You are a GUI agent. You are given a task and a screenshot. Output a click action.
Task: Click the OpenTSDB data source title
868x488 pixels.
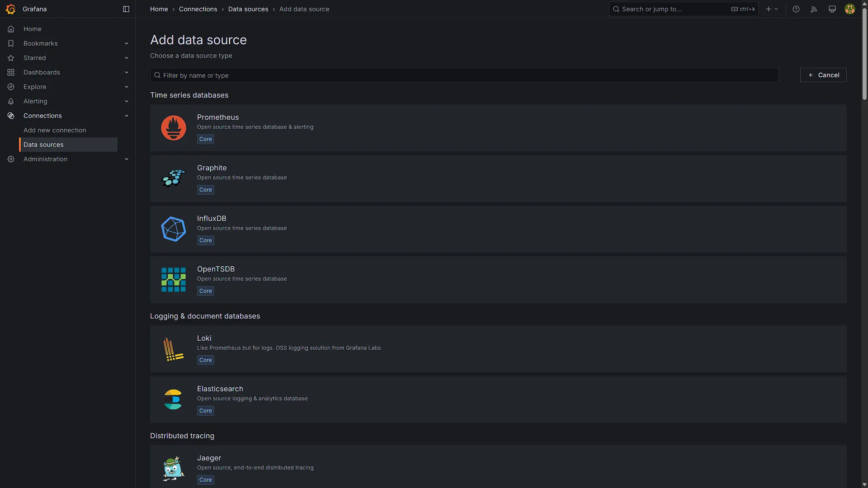(x=216, y=269)
